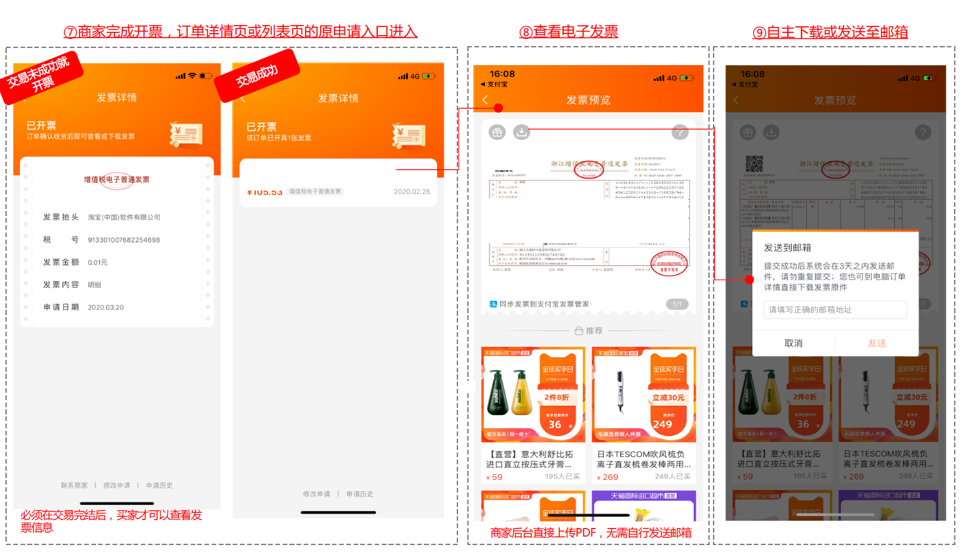Tap back arrow on undimmed 发票预览 screen
Image resolution: width=962 pixels, height=553 pixels.
485,99
